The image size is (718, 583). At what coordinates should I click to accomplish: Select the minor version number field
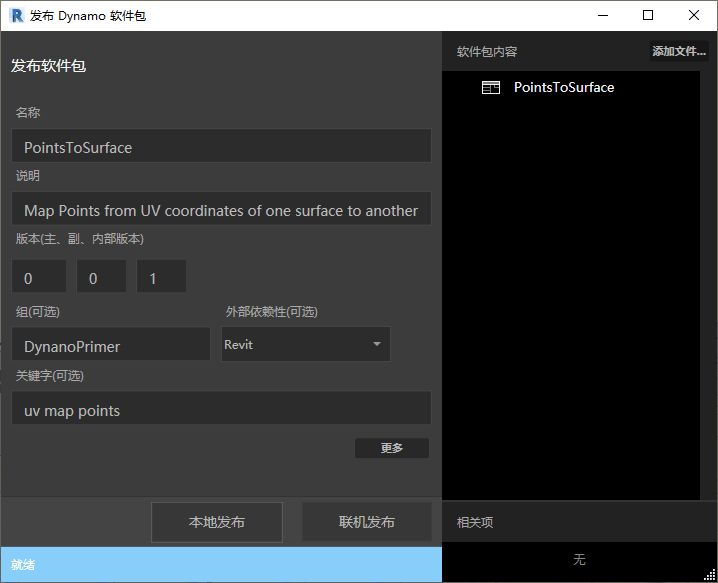pyautogui.click(x=101, y=278)
